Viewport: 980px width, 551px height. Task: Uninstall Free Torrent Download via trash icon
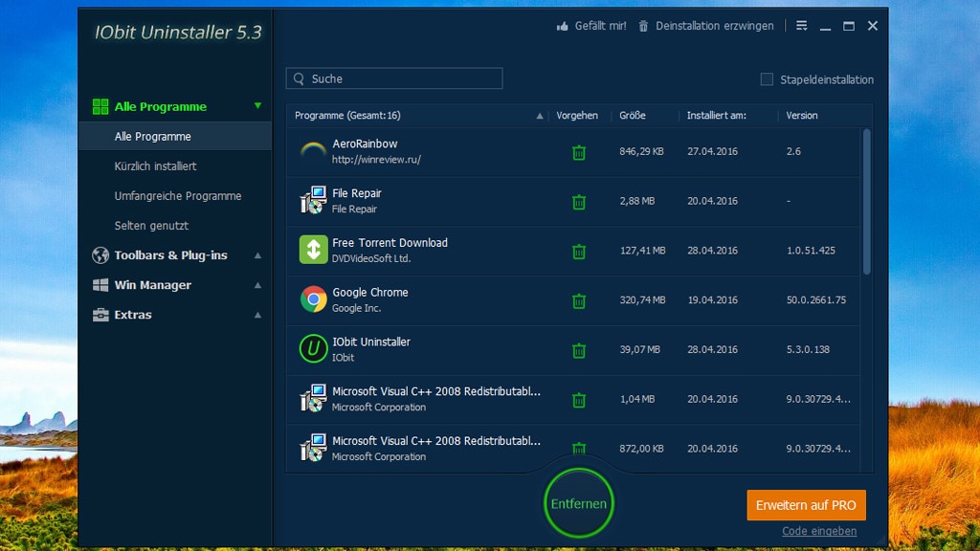pos(579,251)
